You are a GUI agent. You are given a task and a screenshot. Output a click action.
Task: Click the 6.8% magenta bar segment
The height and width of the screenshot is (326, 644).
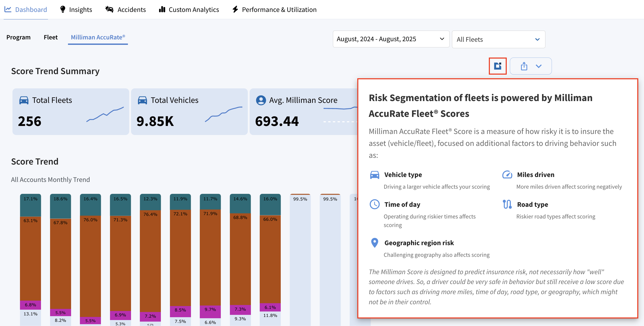(31, 305)
